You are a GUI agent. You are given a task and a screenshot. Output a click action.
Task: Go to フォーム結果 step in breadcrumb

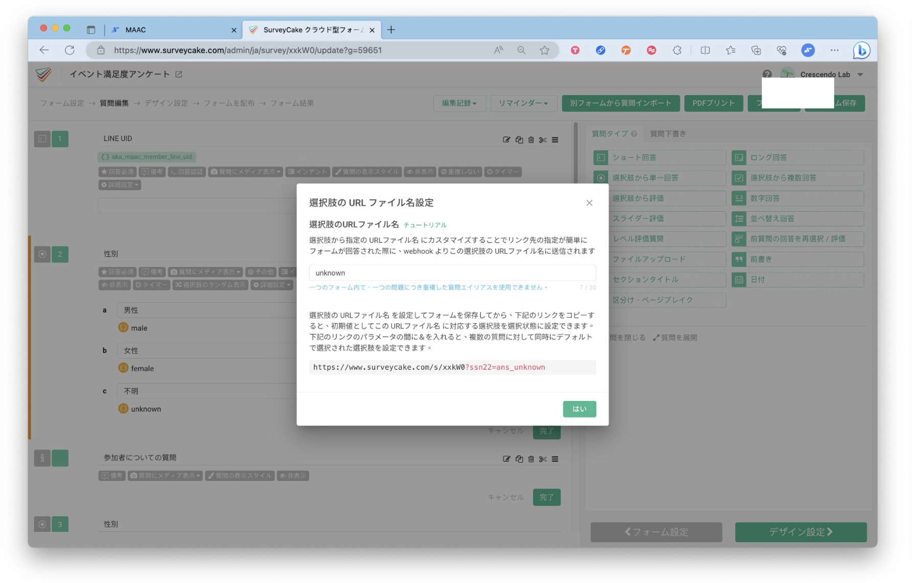point(292,103)
